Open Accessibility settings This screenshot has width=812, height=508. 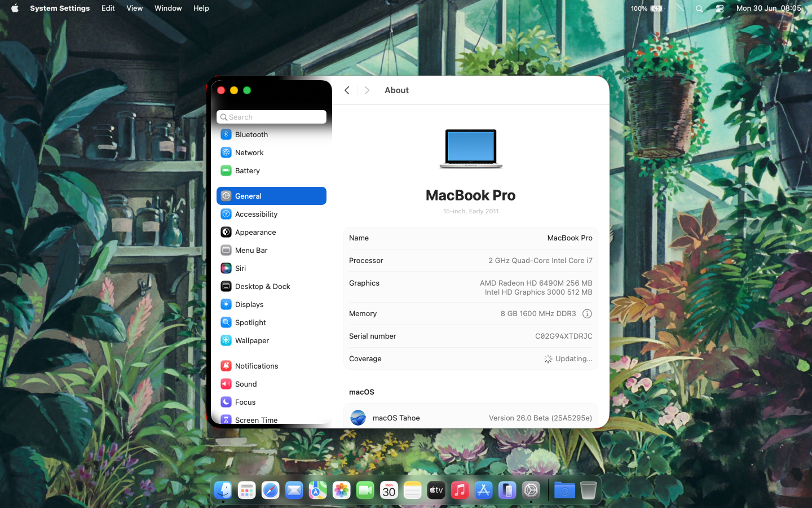pos(256,214)
